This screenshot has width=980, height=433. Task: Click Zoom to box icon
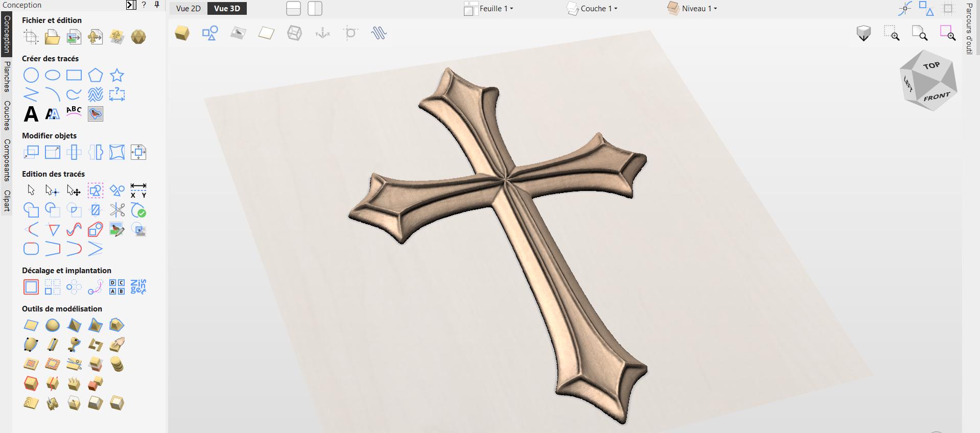pos(892,33)
